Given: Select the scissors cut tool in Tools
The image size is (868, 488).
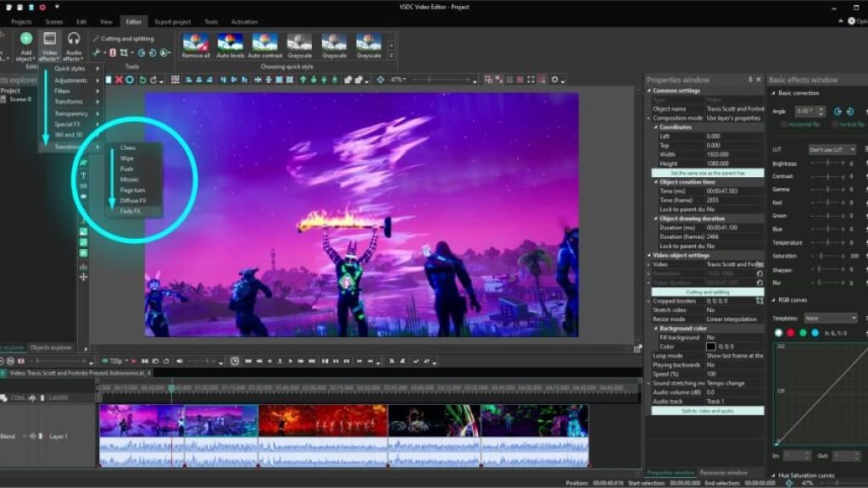Looking at the screenshot, I should point(97,53).
